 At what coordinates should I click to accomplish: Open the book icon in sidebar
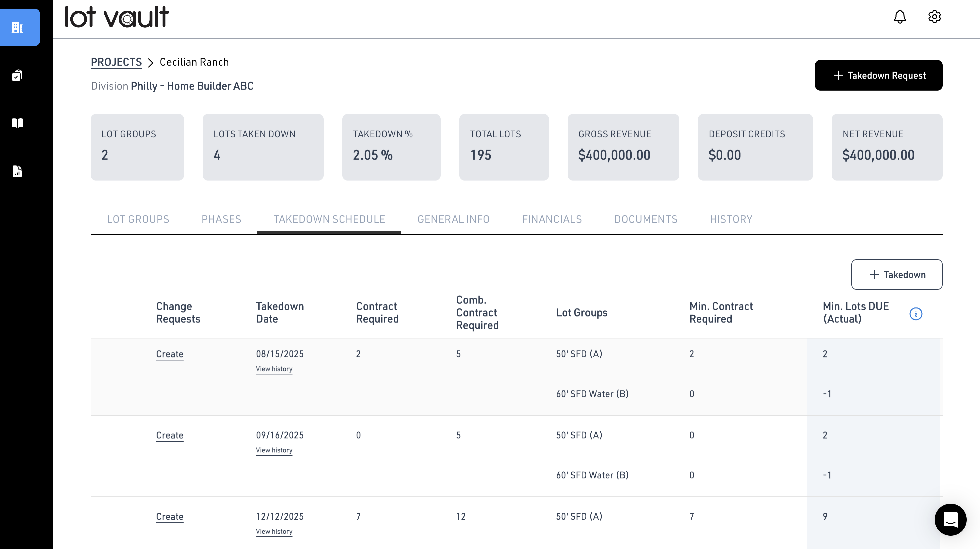pyautogui.click(x=17, y=123)
